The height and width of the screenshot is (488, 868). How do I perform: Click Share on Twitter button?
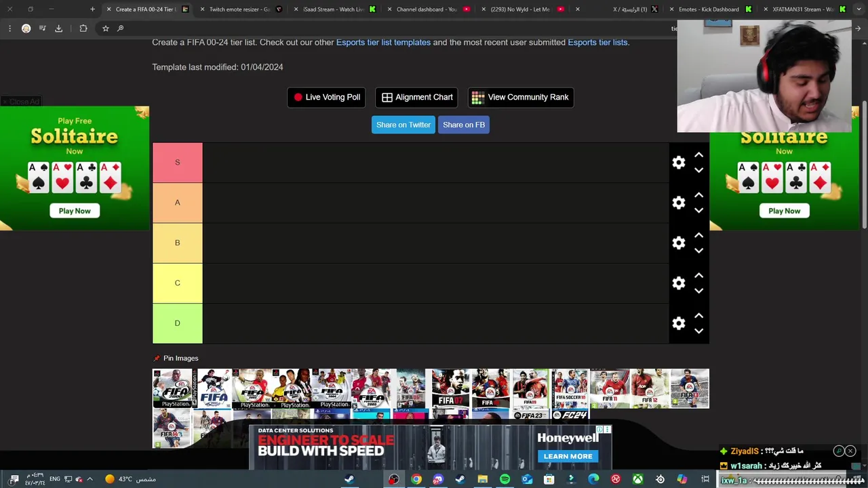403,125
